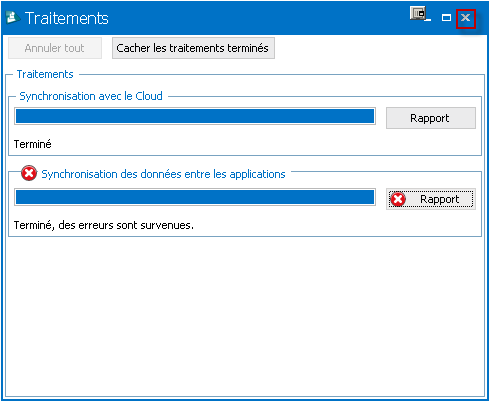This screenshot has height=402, width=490.
Task: Select the Synchronisation avec le Cloud section title
Action: point(91,96)
